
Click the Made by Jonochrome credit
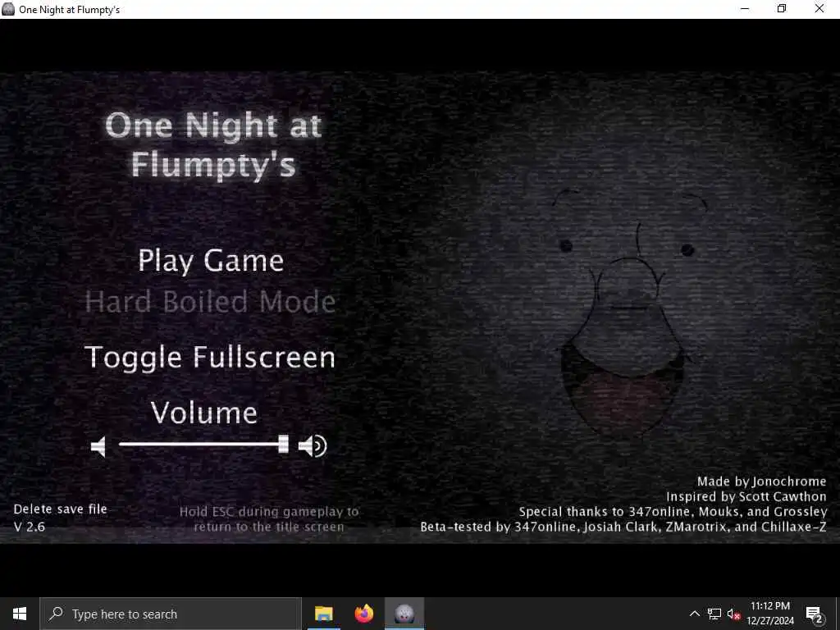click(762, 481)
